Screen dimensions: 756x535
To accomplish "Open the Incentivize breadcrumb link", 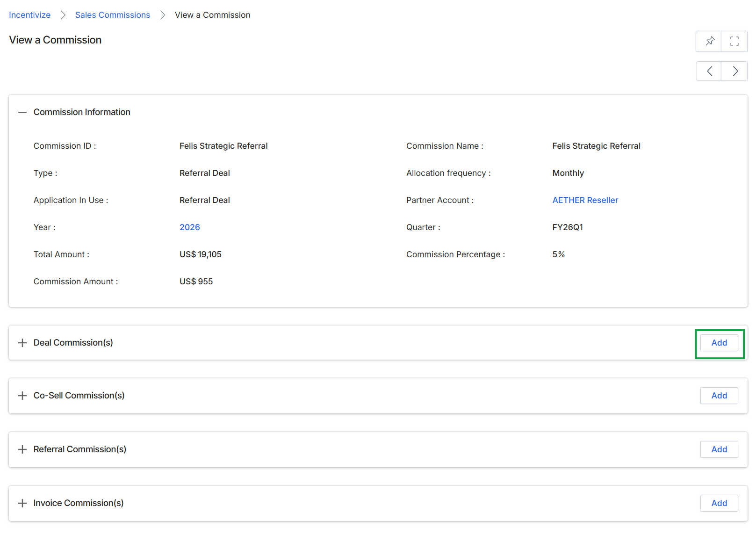I will [x=30, y=15].
